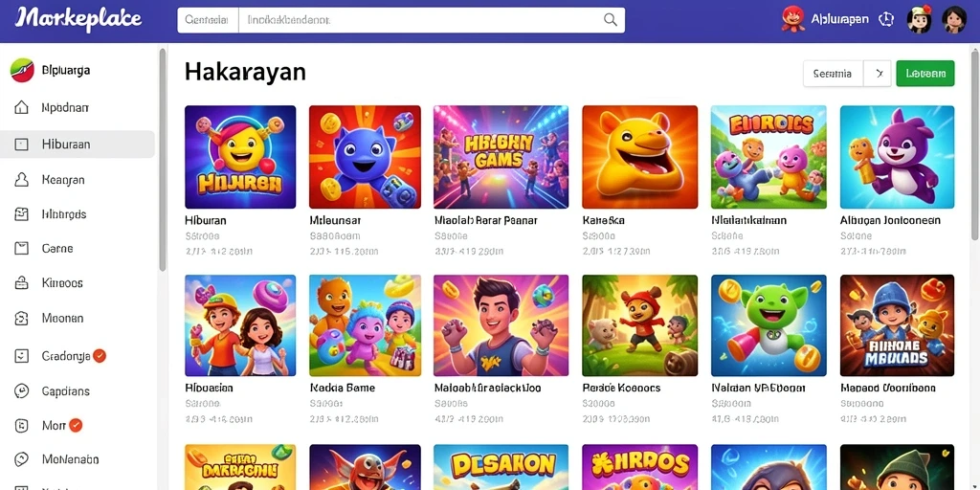Click the Hakarayan page heading
Viewport: 980px width, 490px height.
click(245, 73)
